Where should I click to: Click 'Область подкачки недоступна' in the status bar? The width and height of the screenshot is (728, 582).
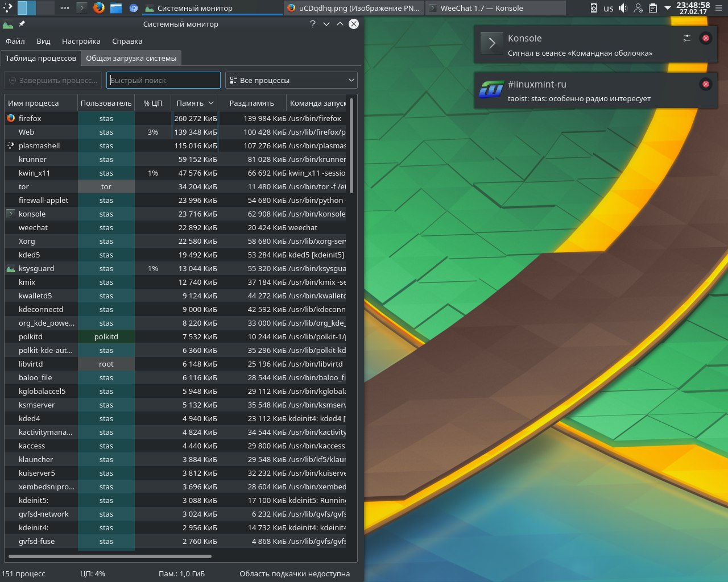[295, 573]
